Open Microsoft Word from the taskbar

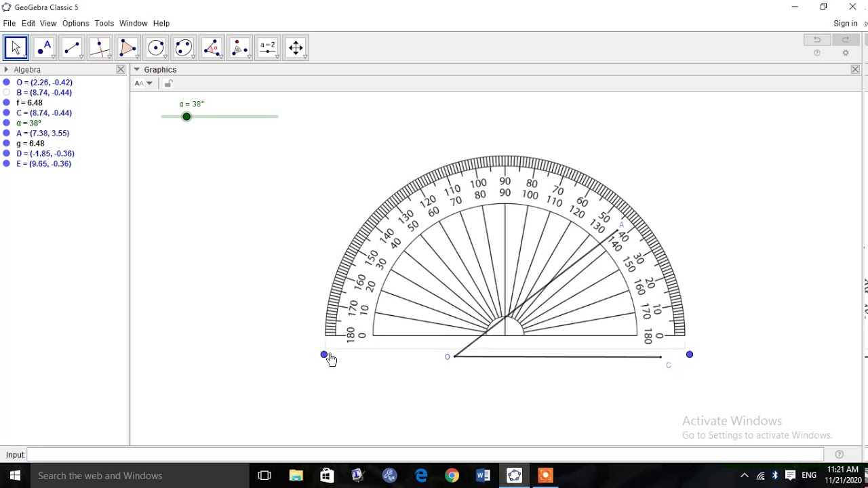point(483,475)
